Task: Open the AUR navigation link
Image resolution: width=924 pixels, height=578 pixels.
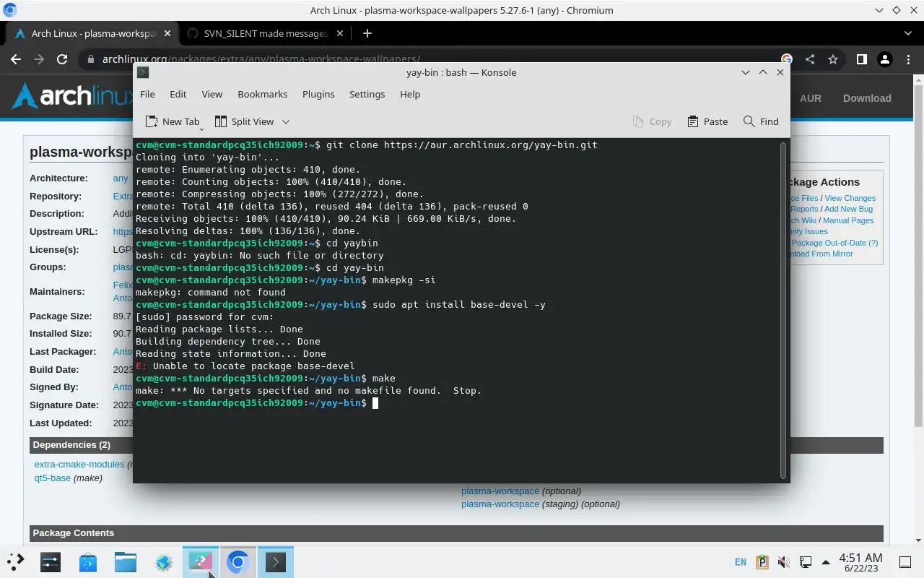Action: coord(810,98)
